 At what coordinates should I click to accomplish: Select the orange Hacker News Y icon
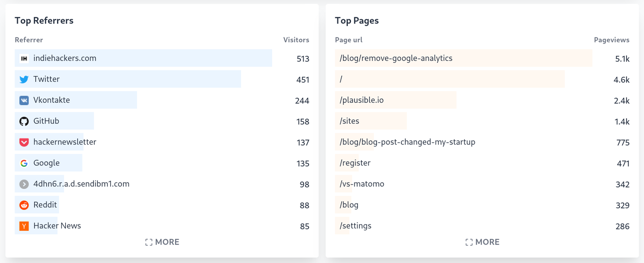click(24, 226)
